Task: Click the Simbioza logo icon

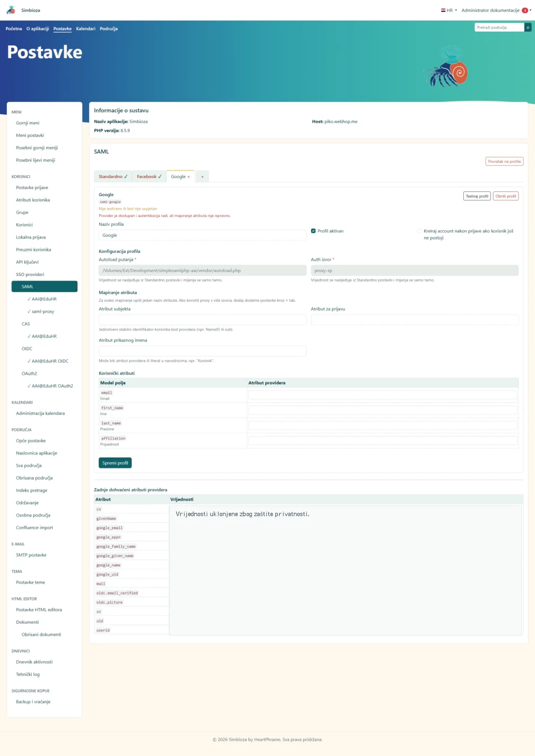Action: [x=11, y=10]
